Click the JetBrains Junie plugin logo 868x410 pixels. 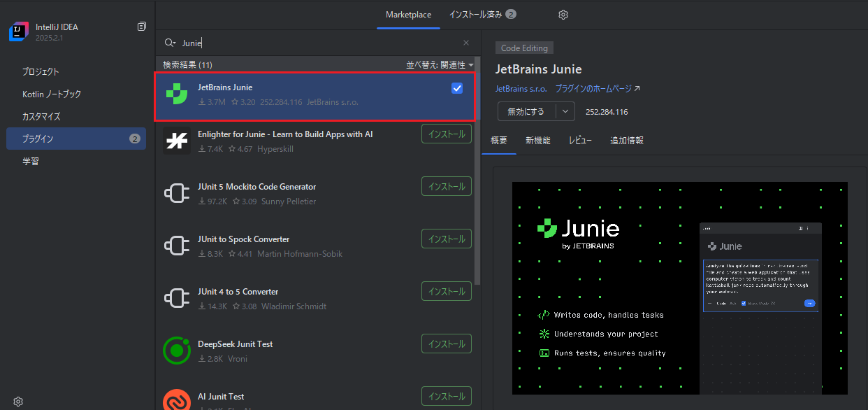click(x=177, y=94)
